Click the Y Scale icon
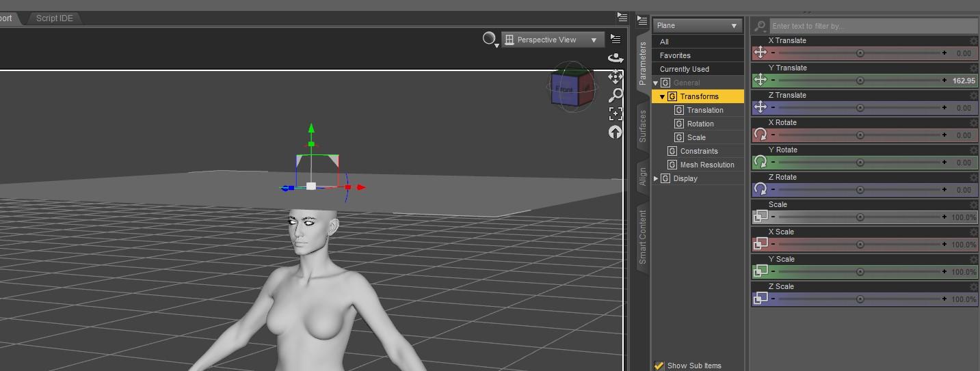Screen dimensions: 980x371 point(760,271)
